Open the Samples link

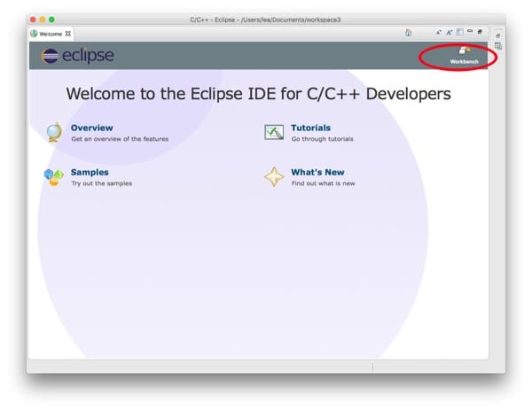(x=90, y=172)
